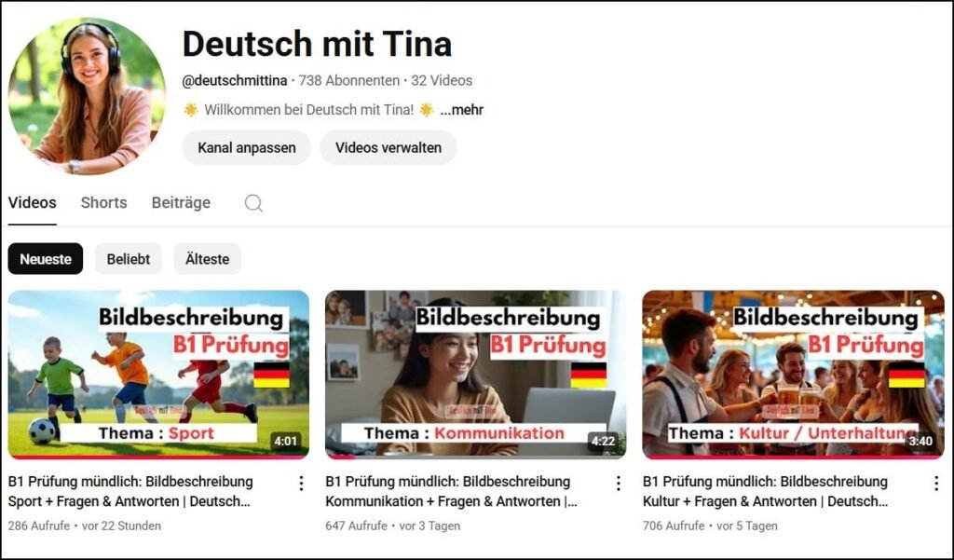This screenshot has height=560, width=954.
Task: Open options menu for Kultur video
Action: 935,484
